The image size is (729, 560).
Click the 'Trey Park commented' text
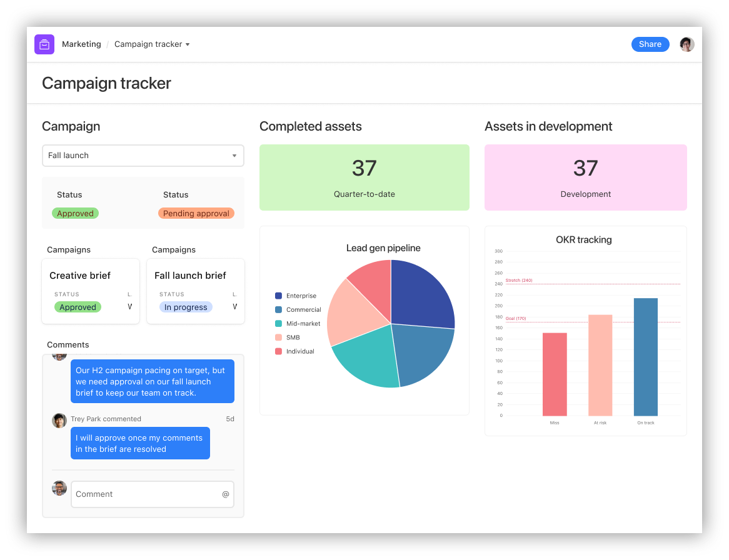106,419
